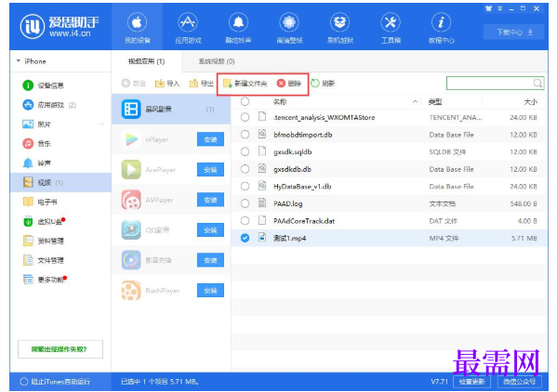Expand the 照片 sidebar chevron
Viewport: 557px width, 392px height.
coord(102,124)
